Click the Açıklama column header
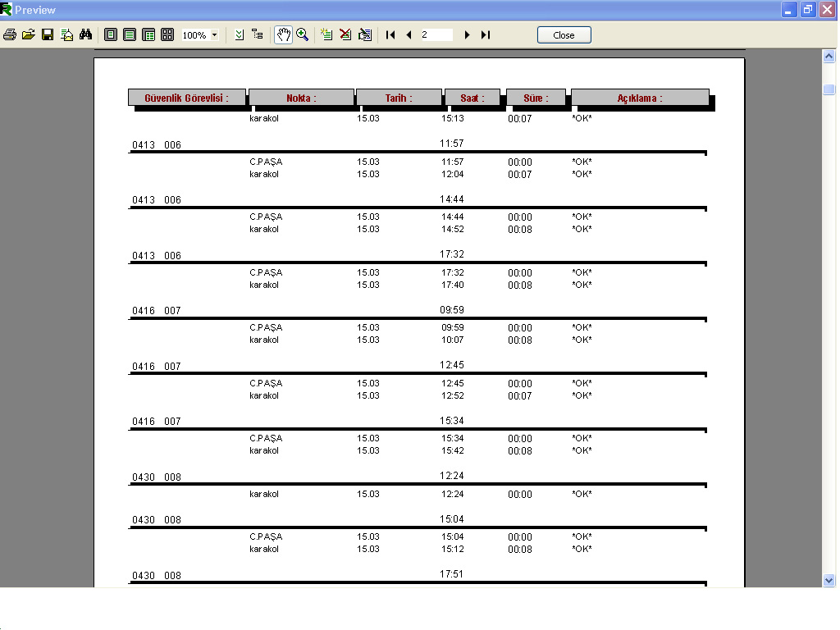Screen dimensions: 840x630 640,98
